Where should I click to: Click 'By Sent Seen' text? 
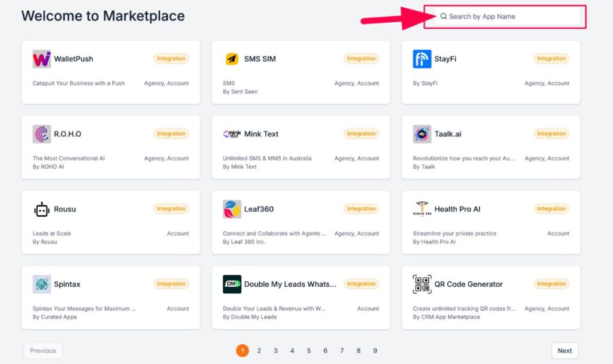pyautogui.click(x=240, y=92)
